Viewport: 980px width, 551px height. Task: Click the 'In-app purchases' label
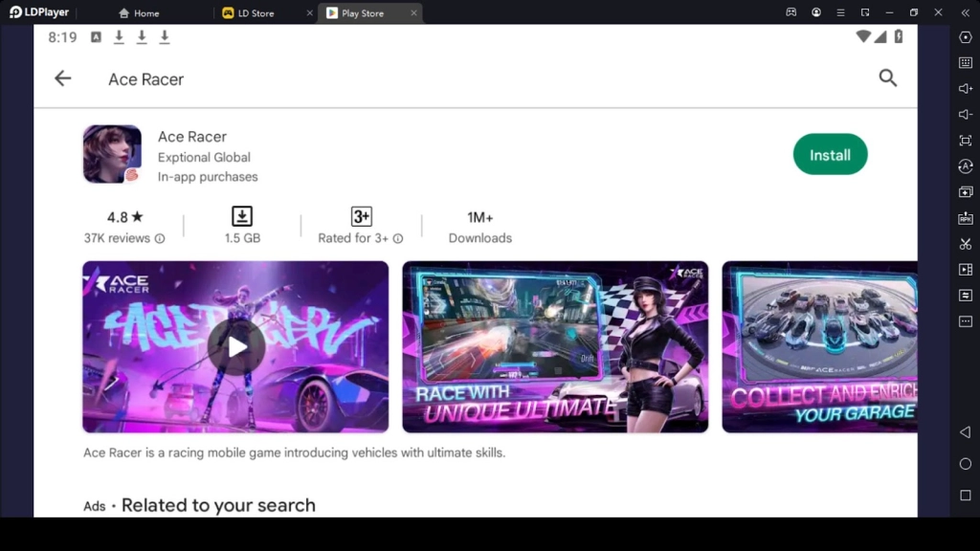pyautogui.click(x=208, y=177)
